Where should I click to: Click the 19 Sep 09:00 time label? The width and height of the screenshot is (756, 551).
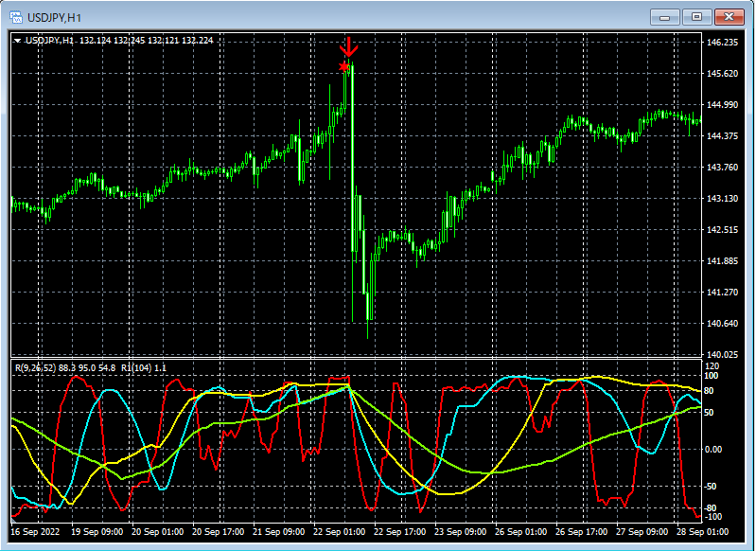coord(97,532)
